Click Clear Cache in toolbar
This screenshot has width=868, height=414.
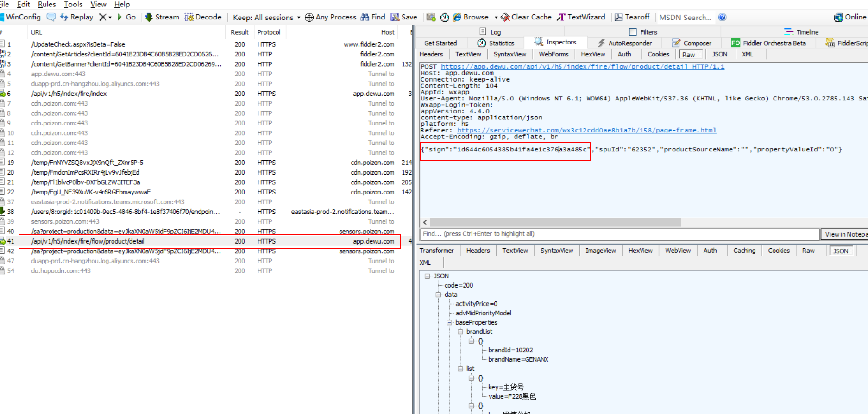[x=526, y=17]
